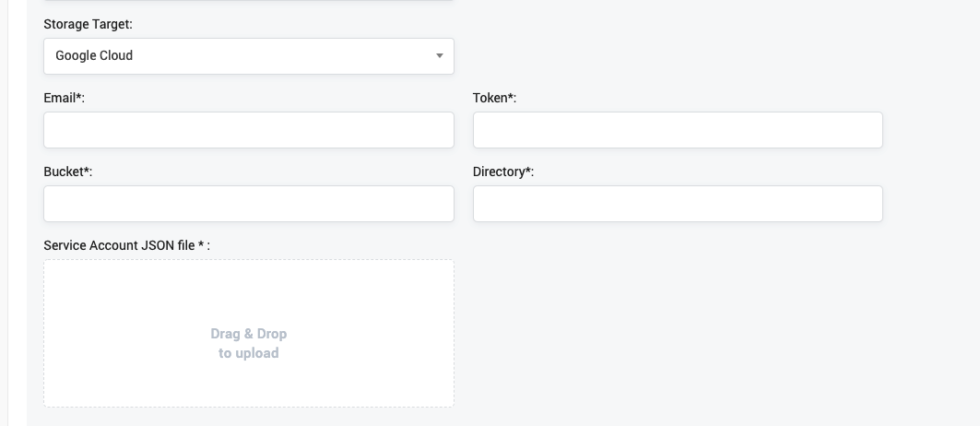This screenshot has width=980, height=426.
Task: Select the Google Cloud text in selector
Action: (94, 55)
